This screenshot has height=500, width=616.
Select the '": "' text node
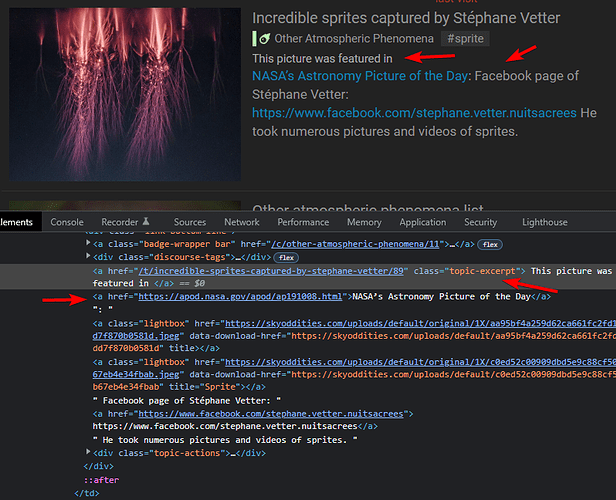pyautogui.click(x=103, y=309)
